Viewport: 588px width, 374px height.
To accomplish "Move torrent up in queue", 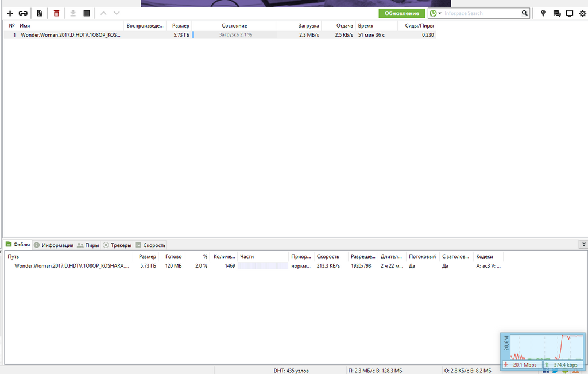I will pos(103,13).
